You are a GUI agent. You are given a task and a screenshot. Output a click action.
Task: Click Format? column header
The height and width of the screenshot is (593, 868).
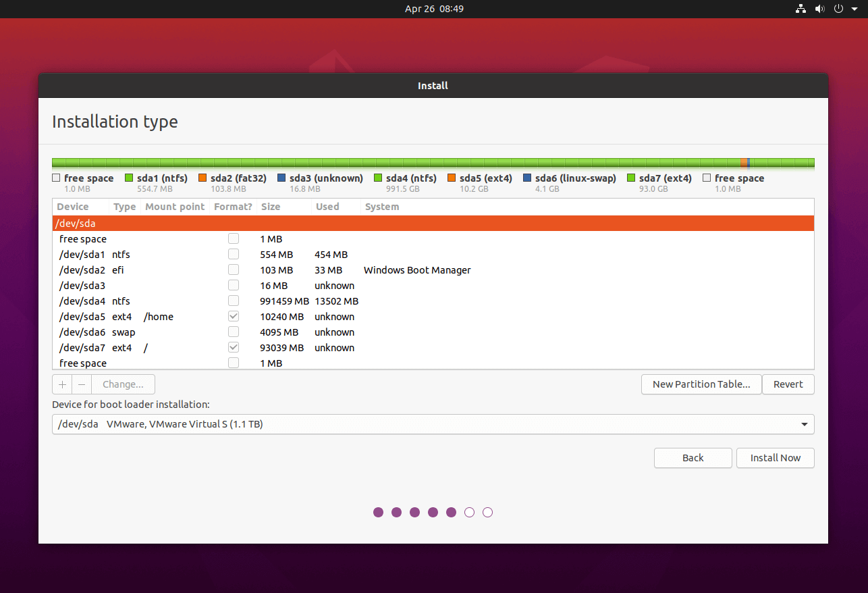233,207
